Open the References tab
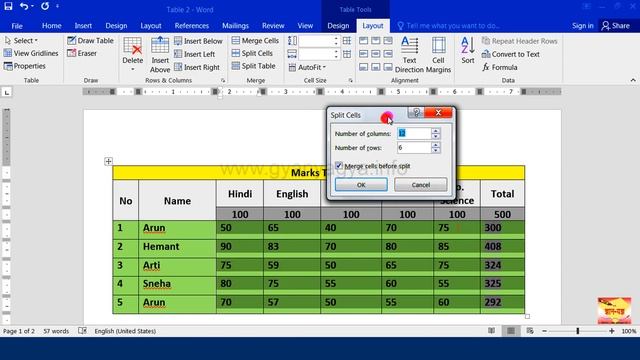Image resolution: width=640 pixels, height=360 pixels. (x=191, y=26)
